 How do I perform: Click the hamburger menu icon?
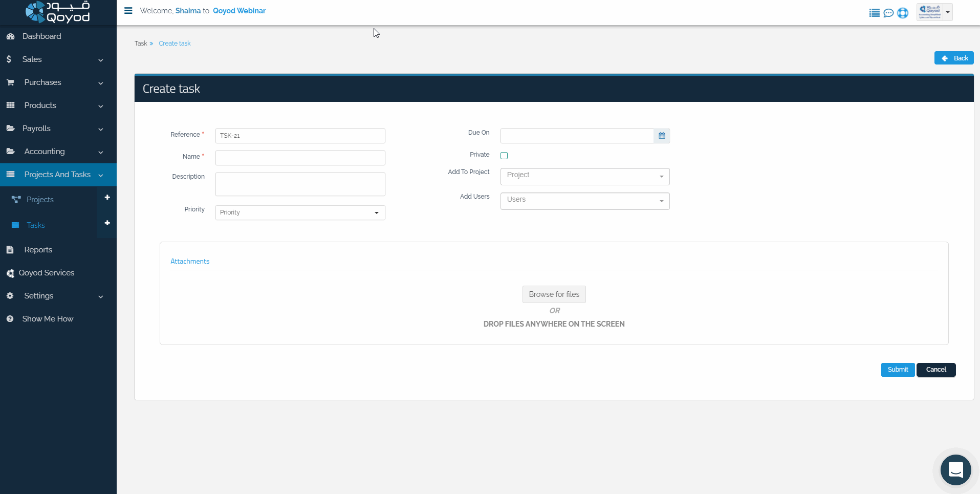tap(128, 11)
